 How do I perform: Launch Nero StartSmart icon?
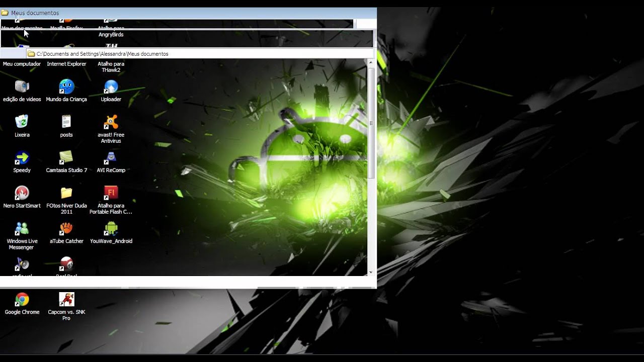pyautogui.click(x=22, y=193)
